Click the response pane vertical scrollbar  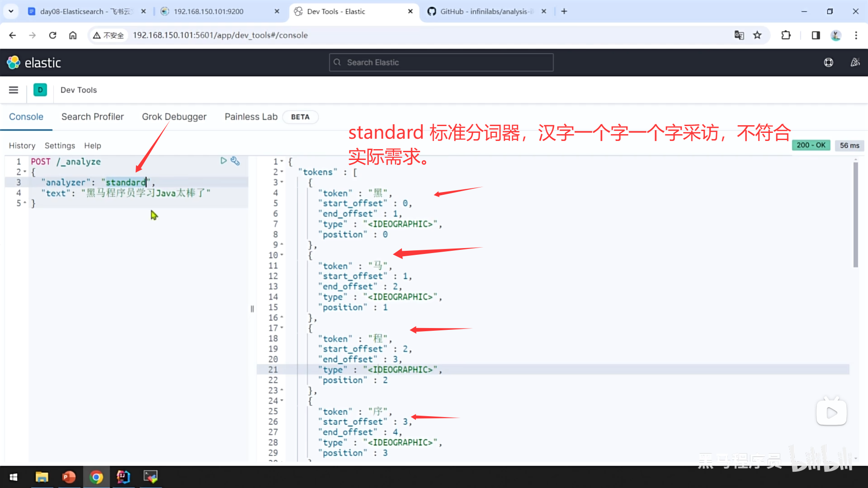pyautogui.click(x=855, y=215)
